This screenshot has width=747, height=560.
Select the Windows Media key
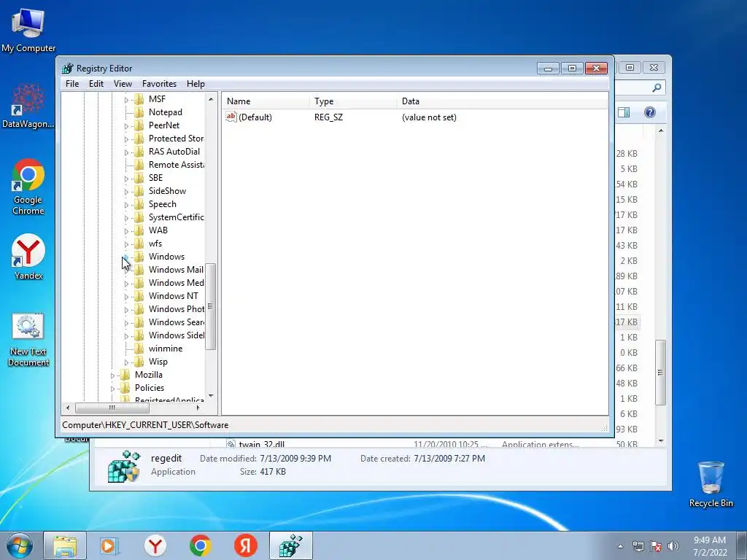[176, 283]
